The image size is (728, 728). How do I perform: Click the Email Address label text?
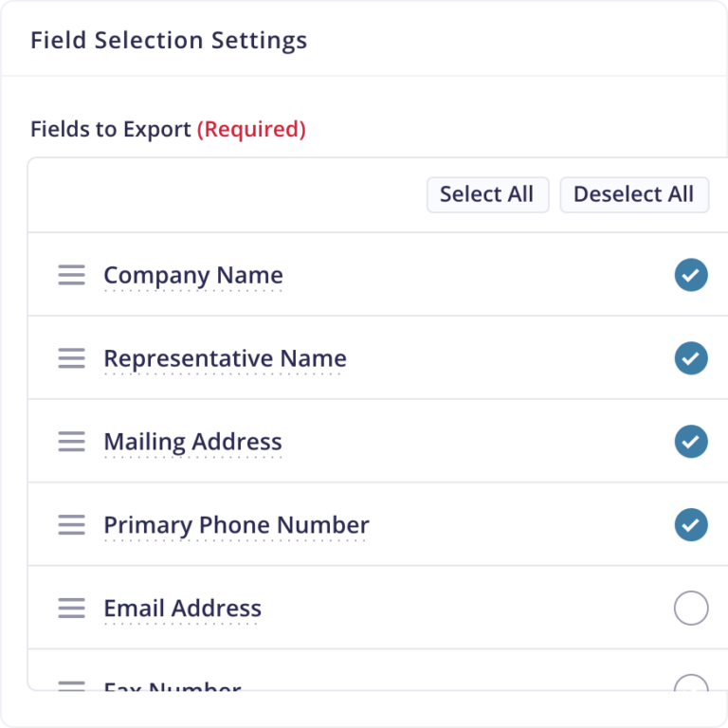(182, 609)
